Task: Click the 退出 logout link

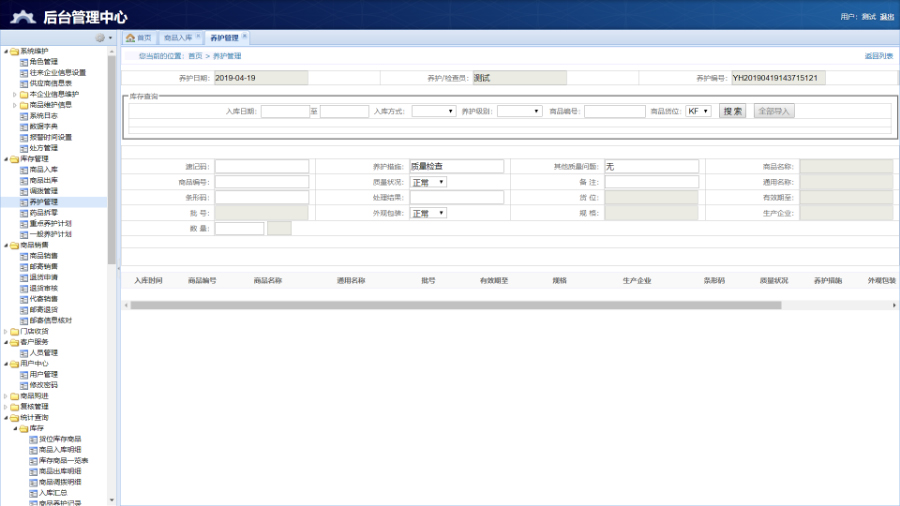Action: 887,17
